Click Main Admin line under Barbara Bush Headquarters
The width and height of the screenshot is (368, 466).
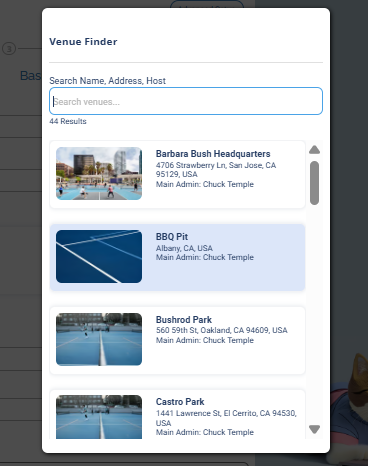tap(205, 184)
